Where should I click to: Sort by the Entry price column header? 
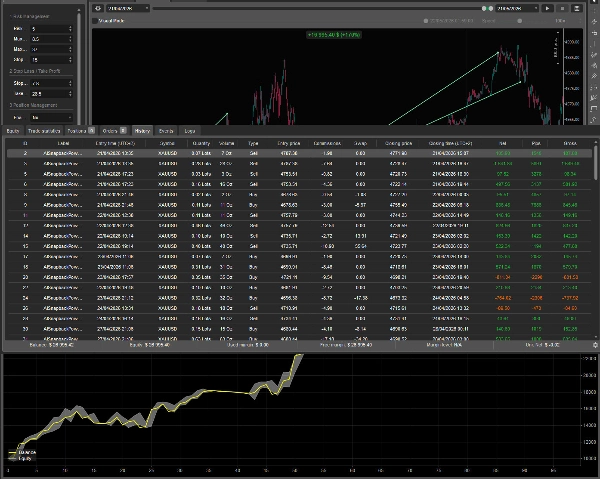coord(289,143)
